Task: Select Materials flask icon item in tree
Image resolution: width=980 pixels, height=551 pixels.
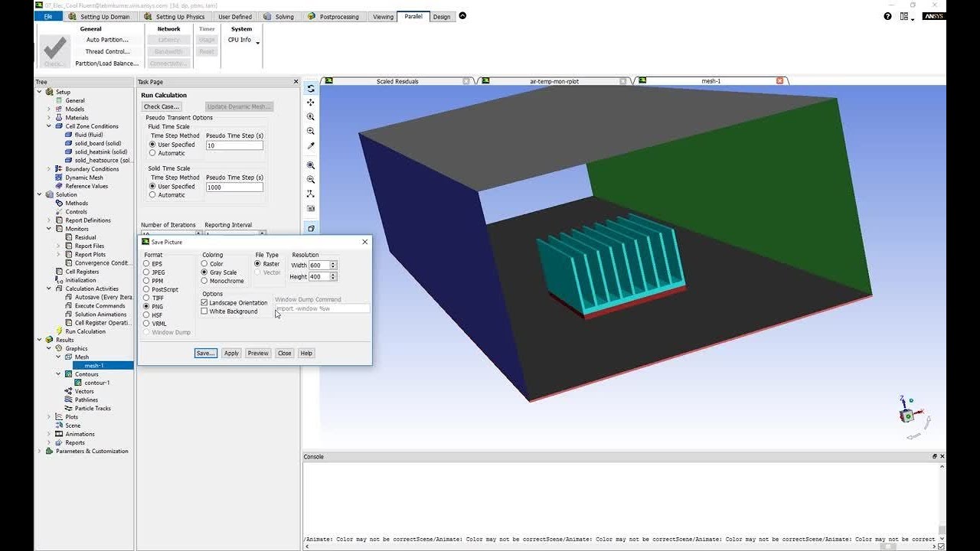Action: tap(77, 118)
